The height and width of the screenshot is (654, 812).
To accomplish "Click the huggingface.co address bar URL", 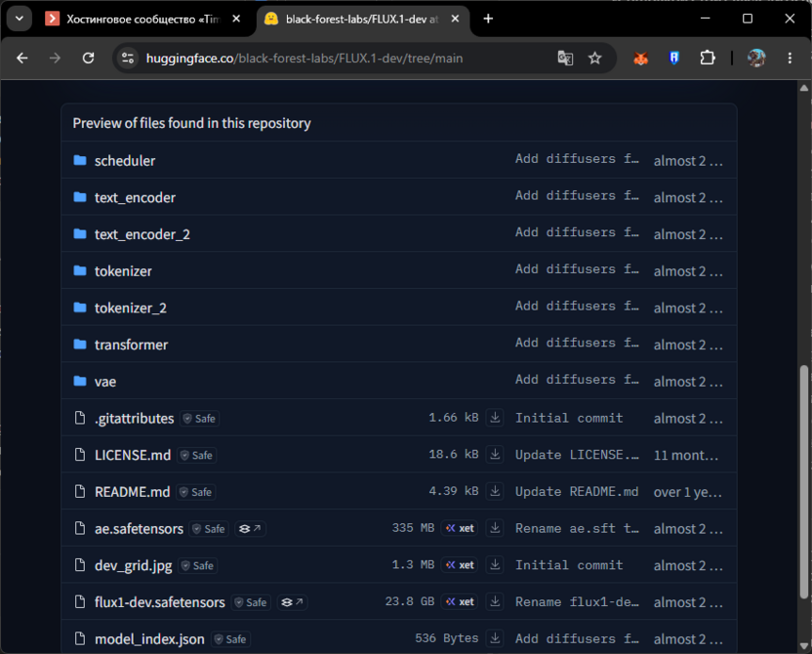I will point(304,58).
